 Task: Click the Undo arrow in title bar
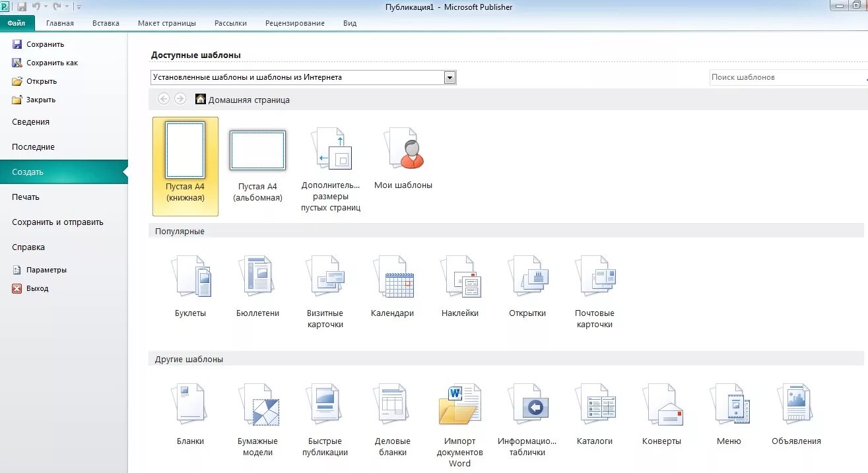point(36,7)
